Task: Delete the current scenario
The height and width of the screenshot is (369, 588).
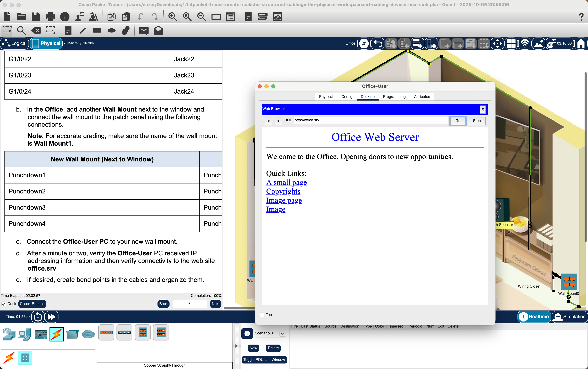Action: [x=273, y=348]
